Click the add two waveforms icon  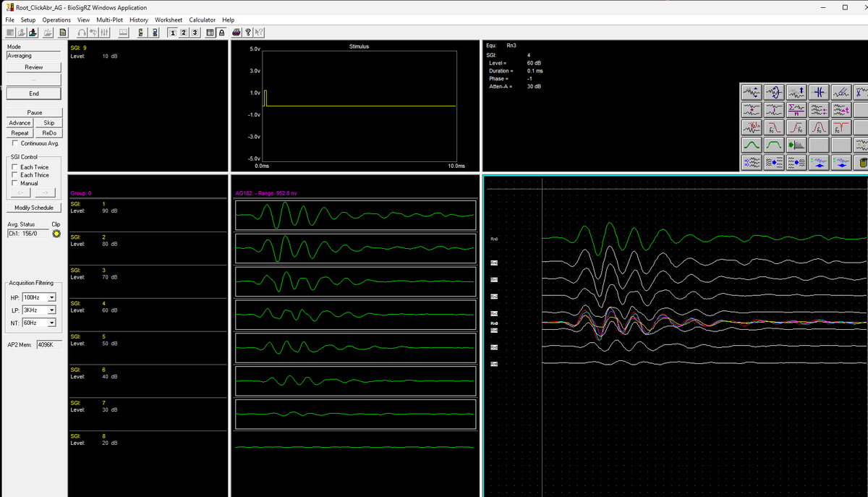tap(752, 110)
